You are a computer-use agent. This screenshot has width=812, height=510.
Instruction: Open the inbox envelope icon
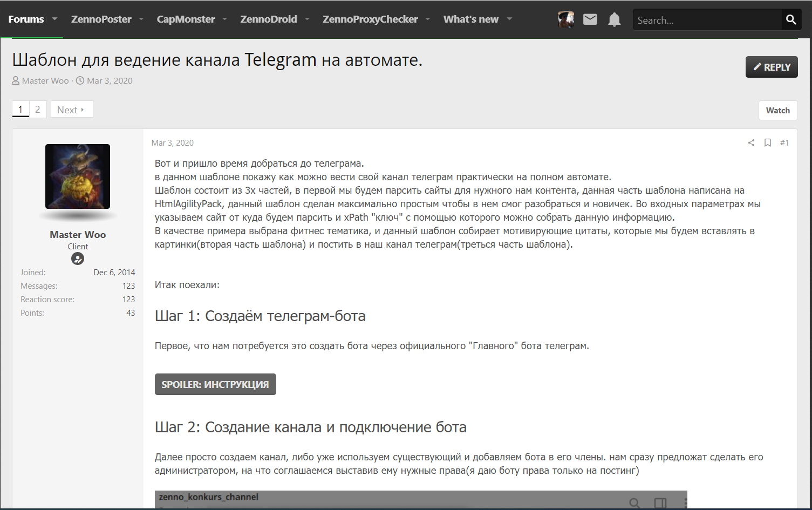click(x=590, y=19)
